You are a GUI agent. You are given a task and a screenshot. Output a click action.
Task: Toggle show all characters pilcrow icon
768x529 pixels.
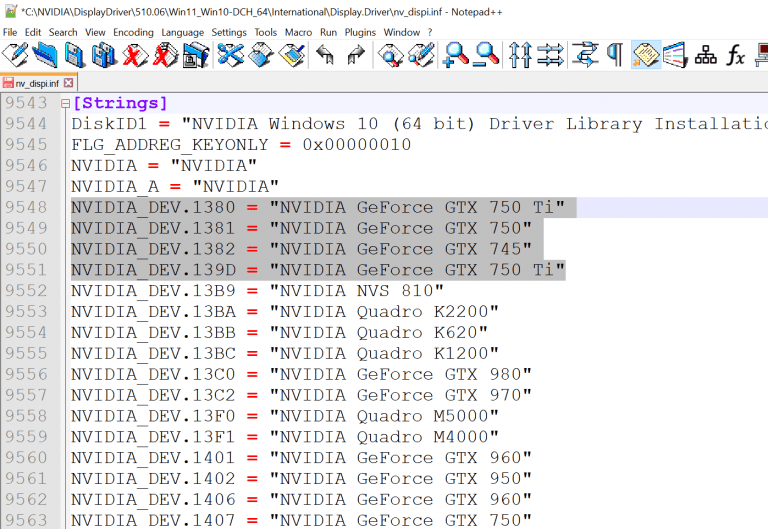[x=615, y=54]
